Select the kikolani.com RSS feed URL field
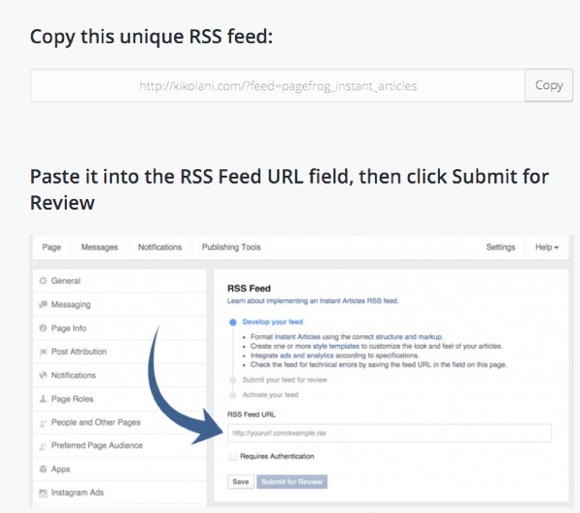The width and height of the screenshot is (580, 513). [x=278, y=85]
